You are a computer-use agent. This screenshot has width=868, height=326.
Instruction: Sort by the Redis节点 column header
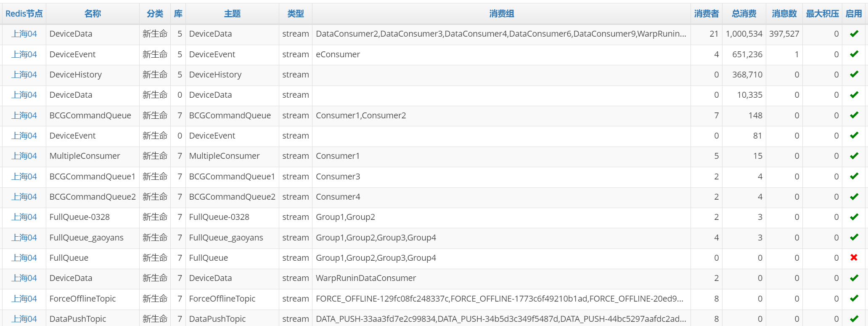[x=24, y=13]
